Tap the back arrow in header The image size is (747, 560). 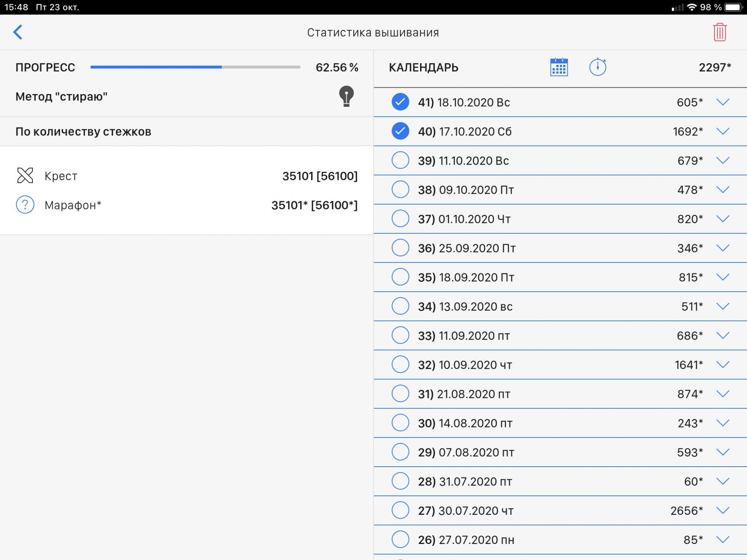coord(18,32)
